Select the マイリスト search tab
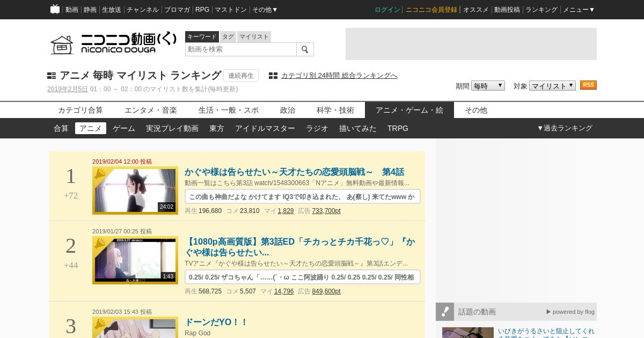 point(254,36)
